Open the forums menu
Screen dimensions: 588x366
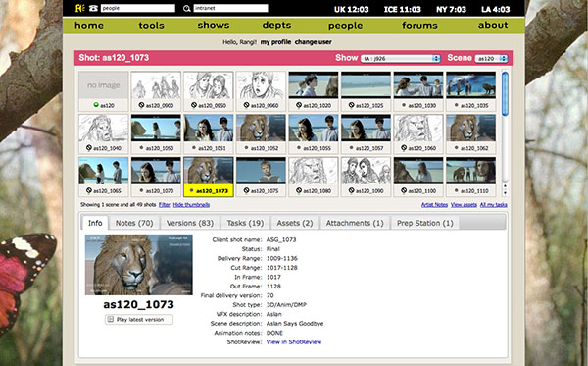(x=419, y=26)
